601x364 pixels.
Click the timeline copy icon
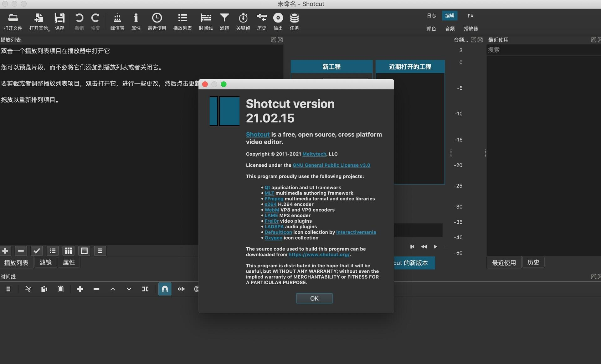[x=44, y=289]
